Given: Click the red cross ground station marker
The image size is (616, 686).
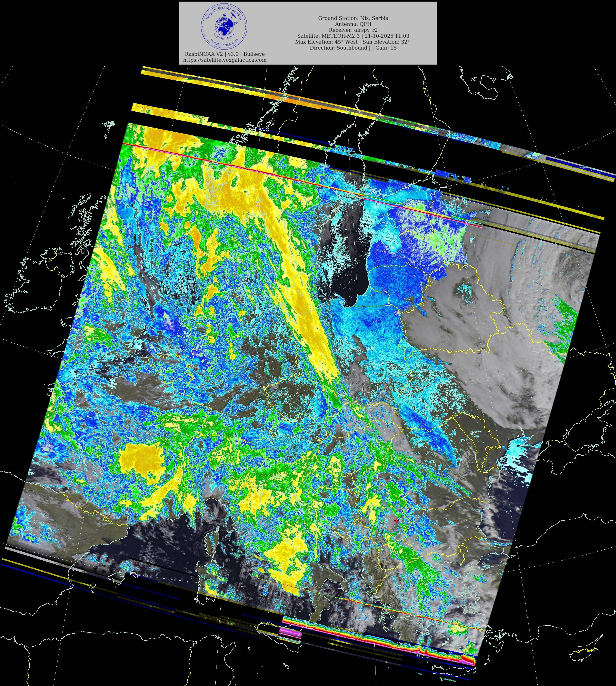Looking at the screenshot, I should (x=396, y=521).
